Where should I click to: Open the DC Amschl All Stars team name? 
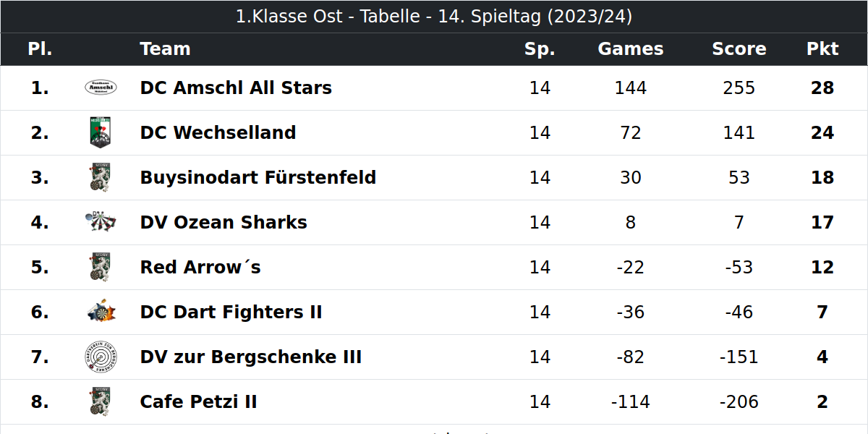pyautogui.click(x=236, y=88)
